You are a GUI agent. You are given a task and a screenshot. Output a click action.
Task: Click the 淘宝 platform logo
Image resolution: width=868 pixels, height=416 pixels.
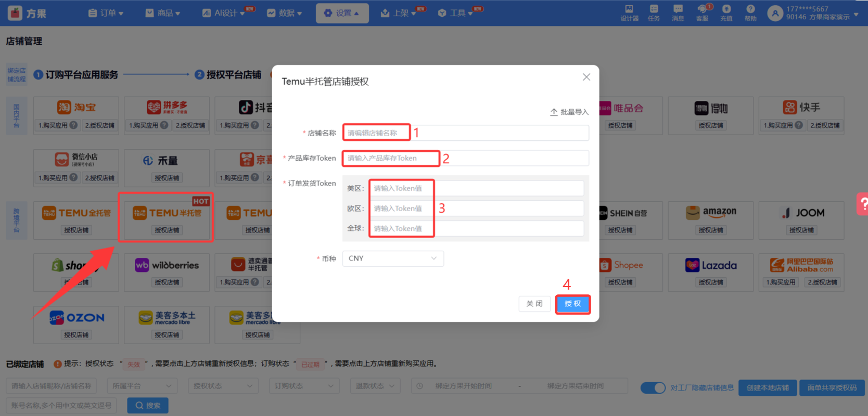tap(76, 107)
